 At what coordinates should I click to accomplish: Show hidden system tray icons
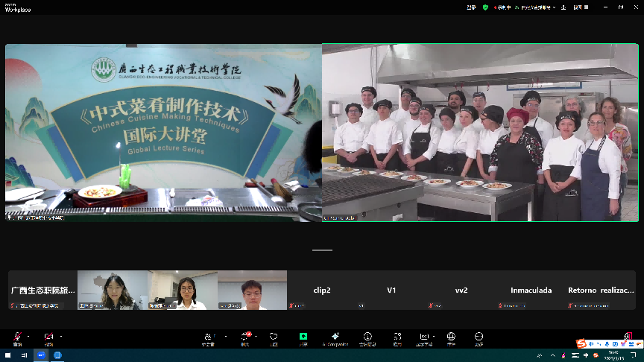[x=553, y=355]
